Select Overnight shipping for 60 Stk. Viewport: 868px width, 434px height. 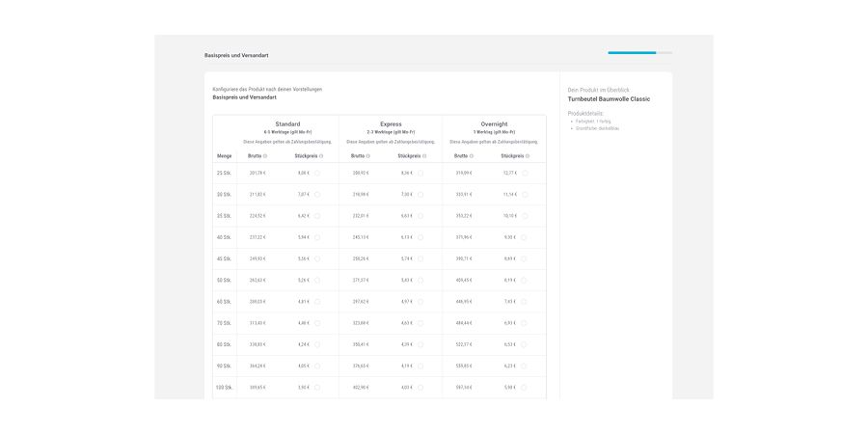click(525, 302)
